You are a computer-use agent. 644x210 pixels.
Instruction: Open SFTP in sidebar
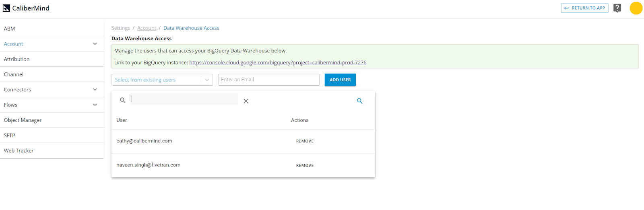point(52,136)
